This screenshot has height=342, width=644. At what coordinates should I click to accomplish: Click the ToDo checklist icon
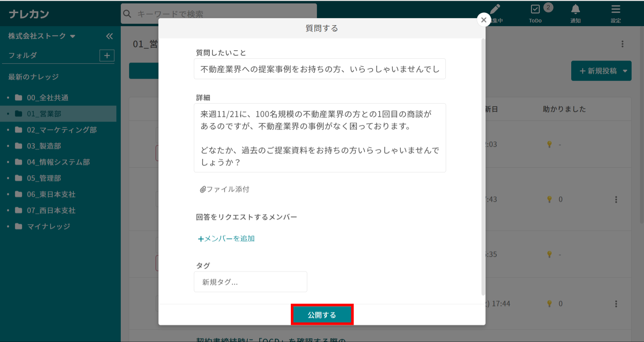pyautogui.click(x=535, y=9)
